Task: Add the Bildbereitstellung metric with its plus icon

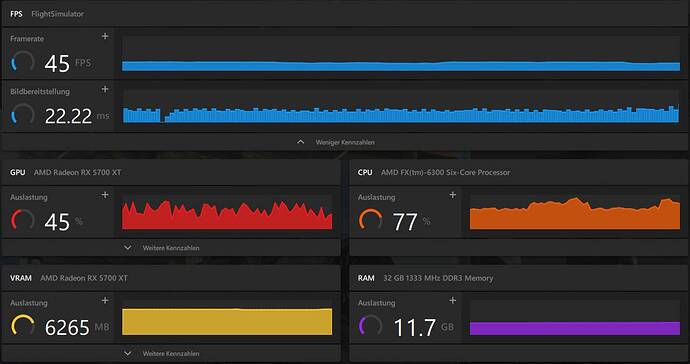Action: 105,89
